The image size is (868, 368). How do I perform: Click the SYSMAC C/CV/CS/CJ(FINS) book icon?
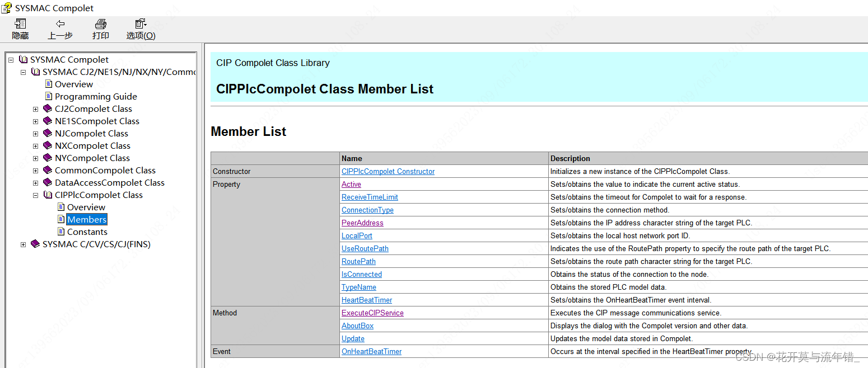(36, 244)
